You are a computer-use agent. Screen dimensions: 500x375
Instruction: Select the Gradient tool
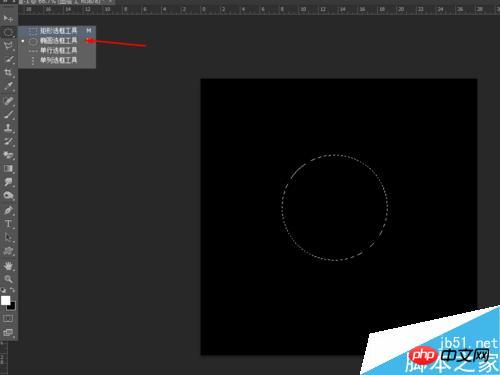pyautogui.click(x=8, y=169)
